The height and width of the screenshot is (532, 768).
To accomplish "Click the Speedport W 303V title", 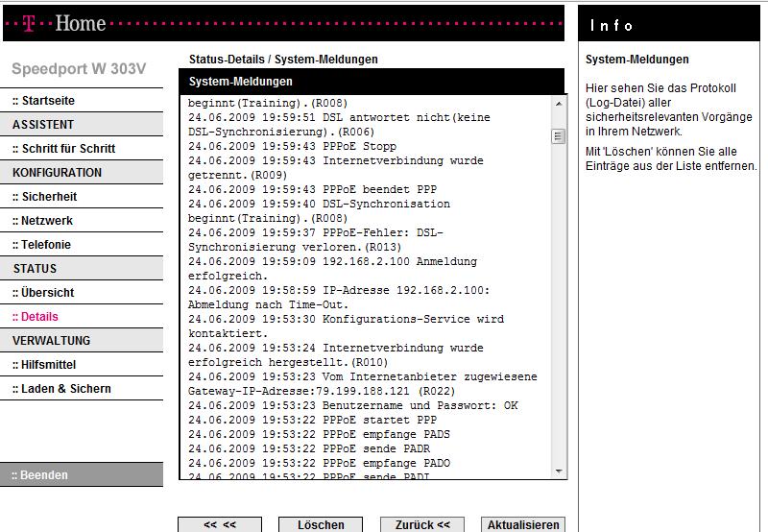I will [x=79, y=68].
